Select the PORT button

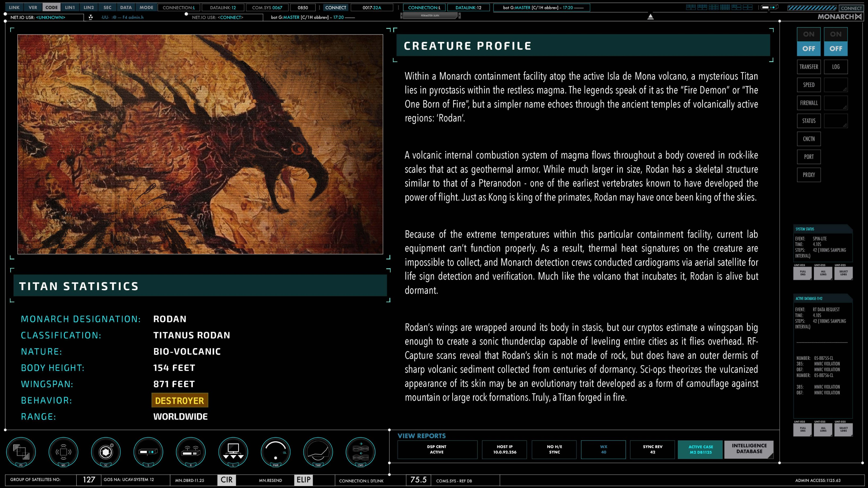pos(809,157)
